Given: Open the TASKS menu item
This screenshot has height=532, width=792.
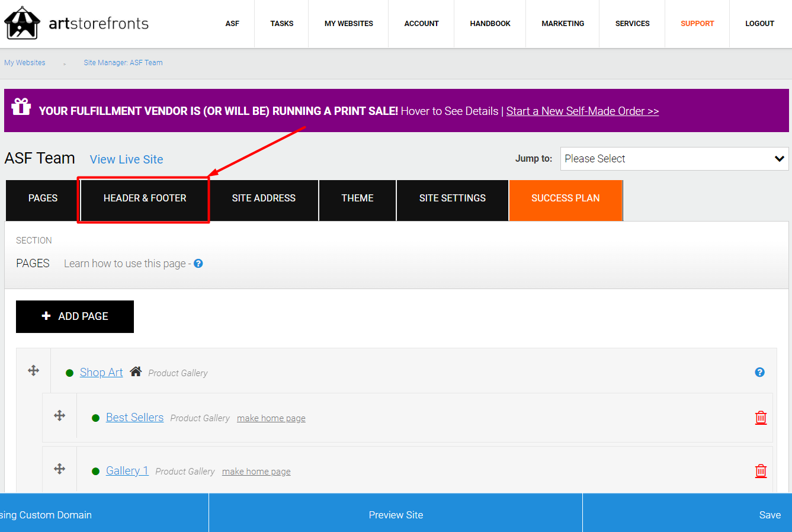Looking at the screenshot, I should click(x=282, y=24).
